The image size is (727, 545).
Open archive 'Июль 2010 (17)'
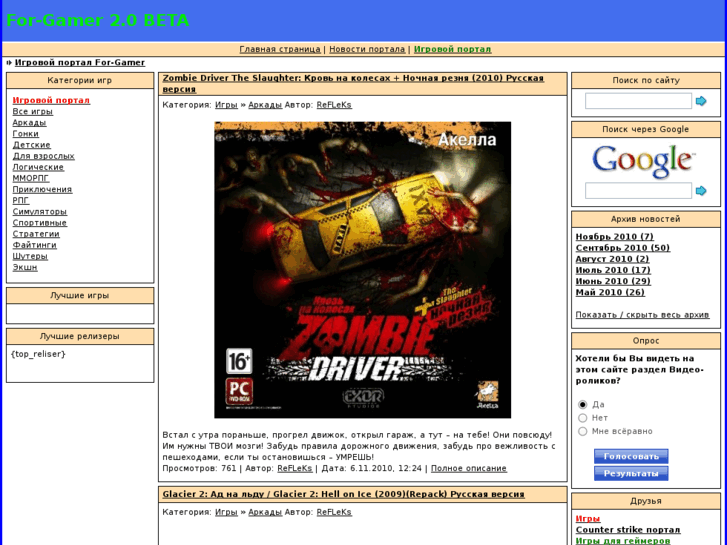click(613, 270)
